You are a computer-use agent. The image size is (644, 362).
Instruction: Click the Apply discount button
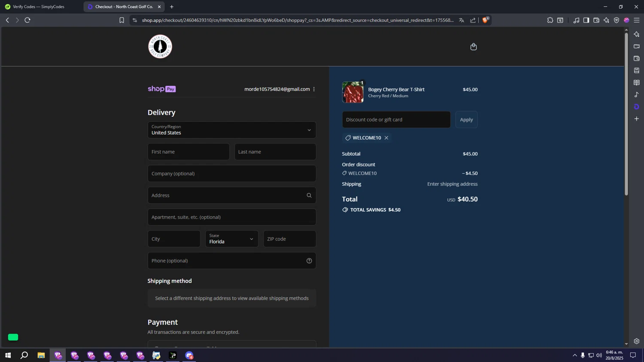click(467, 120)
